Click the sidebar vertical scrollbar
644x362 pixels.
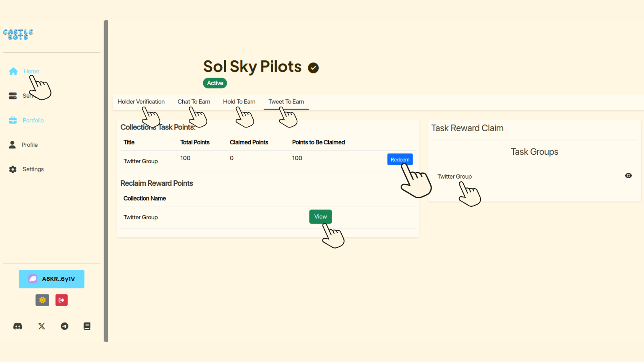(x=106, y=181)
